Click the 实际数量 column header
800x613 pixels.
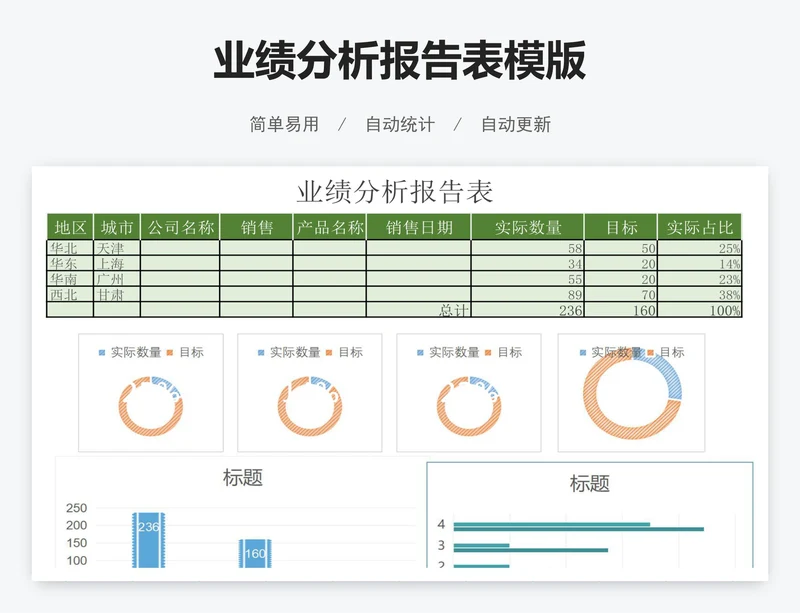click(528, 227)
